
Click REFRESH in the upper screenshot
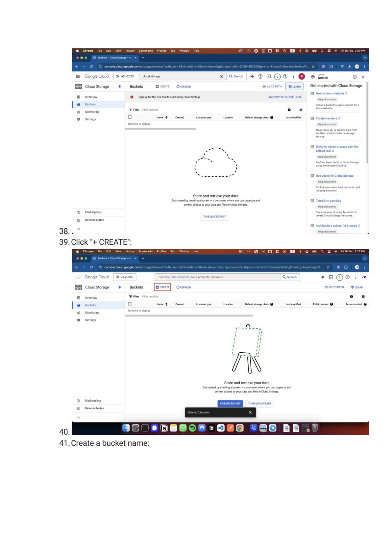(184, 87)
